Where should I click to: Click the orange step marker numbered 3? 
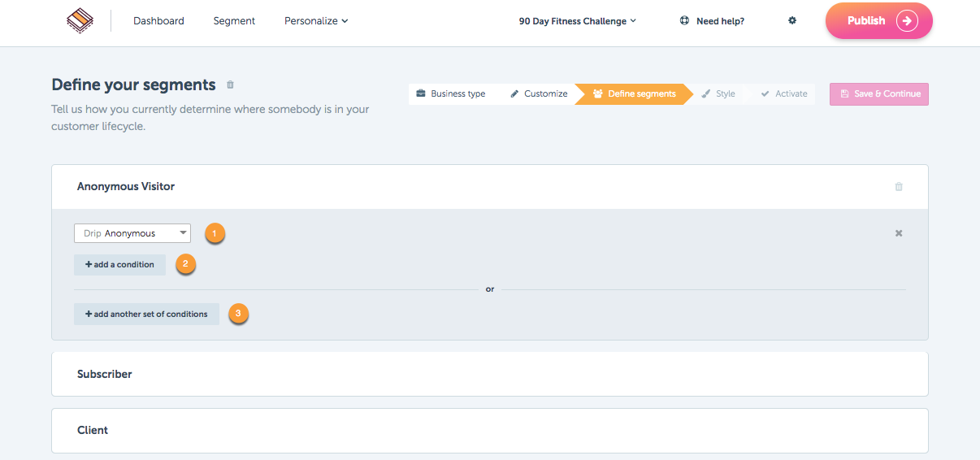point(238,314)
